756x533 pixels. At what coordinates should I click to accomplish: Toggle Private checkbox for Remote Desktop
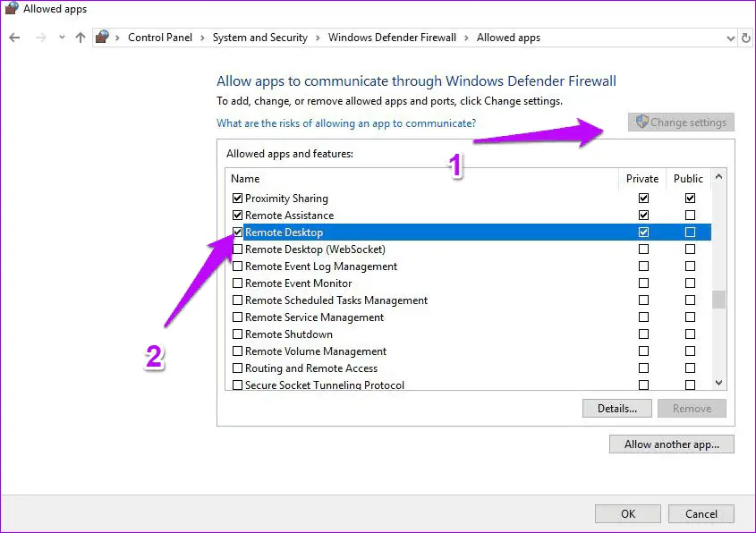643,232
